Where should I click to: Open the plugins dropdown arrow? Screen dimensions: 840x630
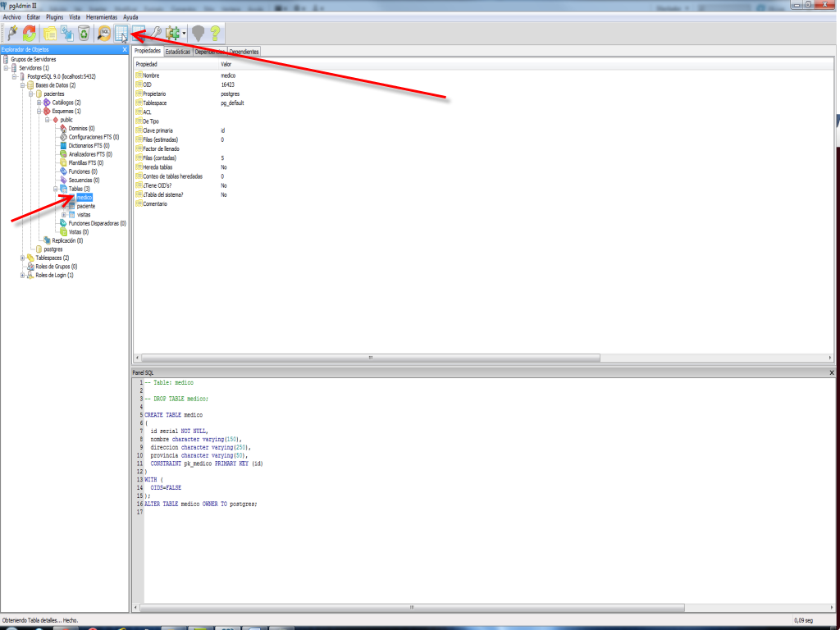click(x=185, y=34)
